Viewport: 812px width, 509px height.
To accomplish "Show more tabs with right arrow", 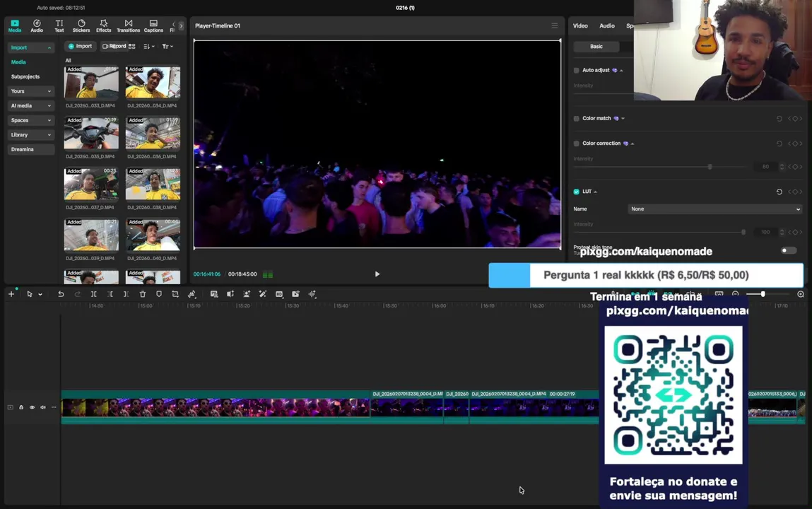I will coord(181,25).
